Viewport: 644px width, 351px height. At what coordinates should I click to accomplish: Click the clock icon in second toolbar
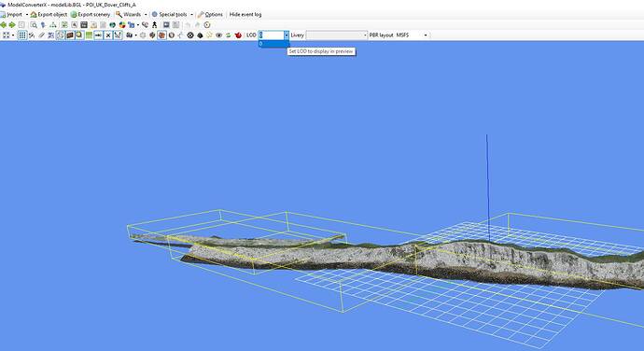pyautogui.click(x=207, y=25)
